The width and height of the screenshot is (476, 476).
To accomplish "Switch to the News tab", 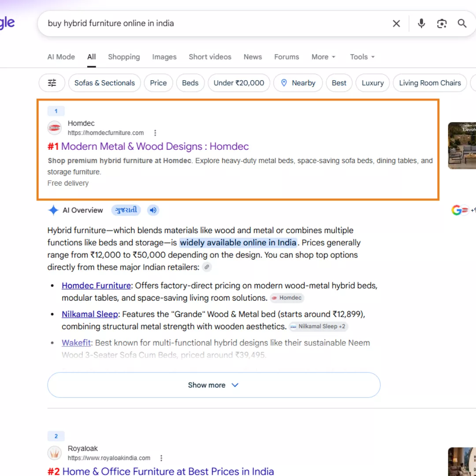I will tap(253, 57).
